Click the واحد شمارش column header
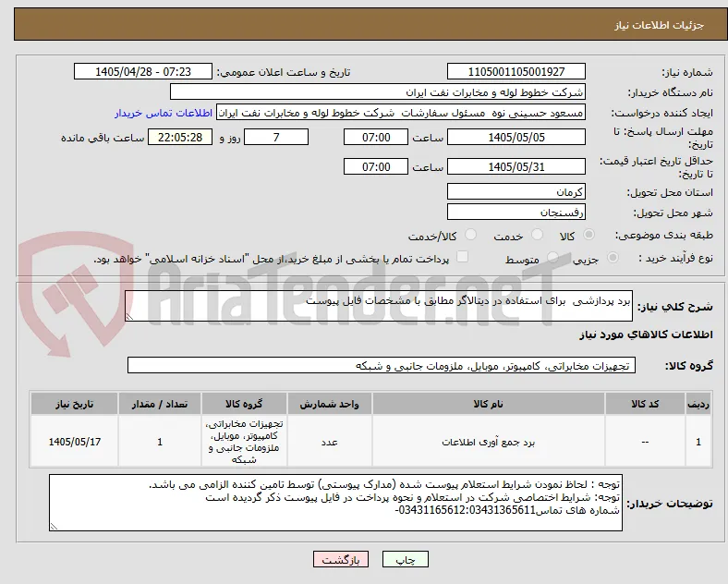This screenshot has width=728, height=584. pos(329,404)
